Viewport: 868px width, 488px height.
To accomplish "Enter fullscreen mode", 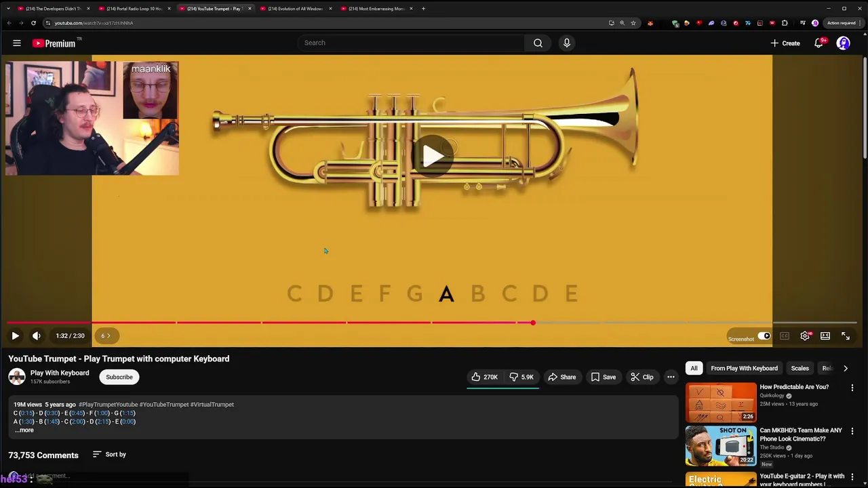I will (846, 335).
